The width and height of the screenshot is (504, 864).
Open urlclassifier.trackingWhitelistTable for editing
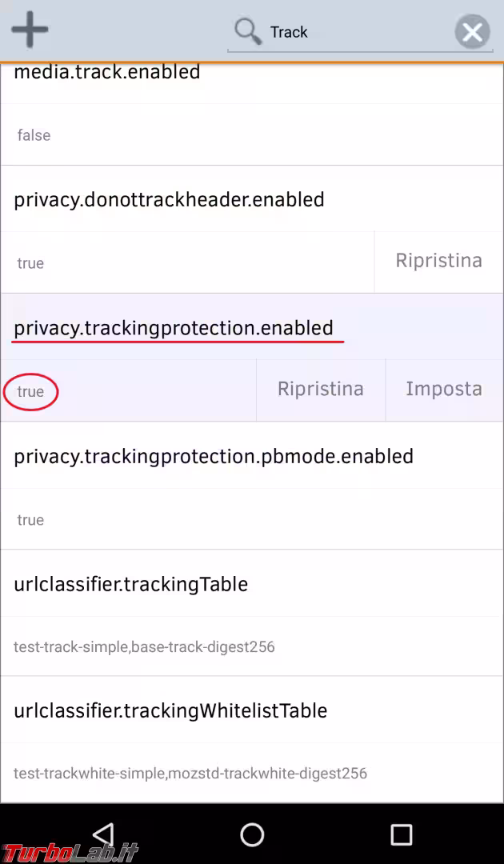click(x=170, y=710)
